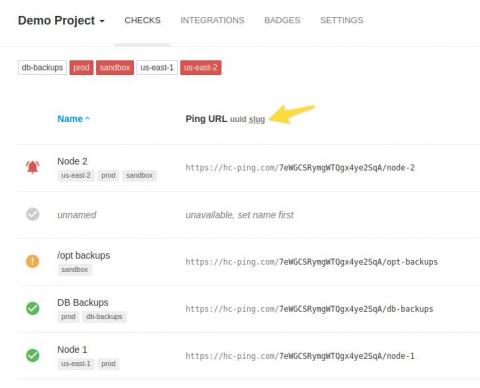This screenshot has width=480, height=388.
Task: Open the unnamed check
Action: click(77, 215)
